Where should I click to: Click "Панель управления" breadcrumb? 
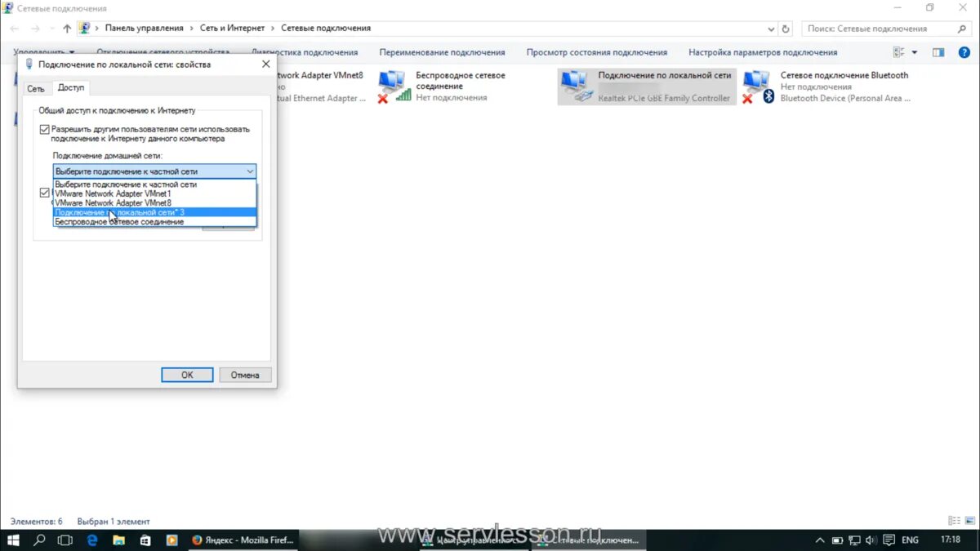[x=145, y=29]
